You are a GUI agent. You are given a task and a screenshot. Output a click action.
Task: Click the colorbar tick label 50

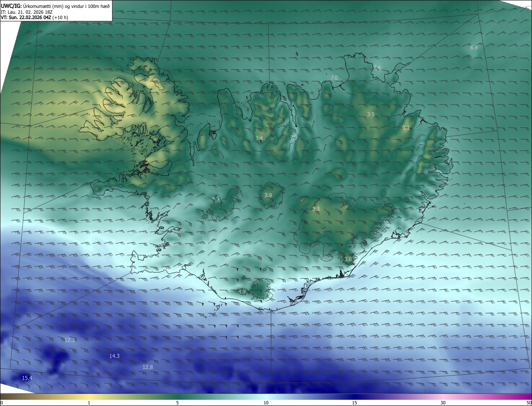pyautogui.click(x=529, y=403)
